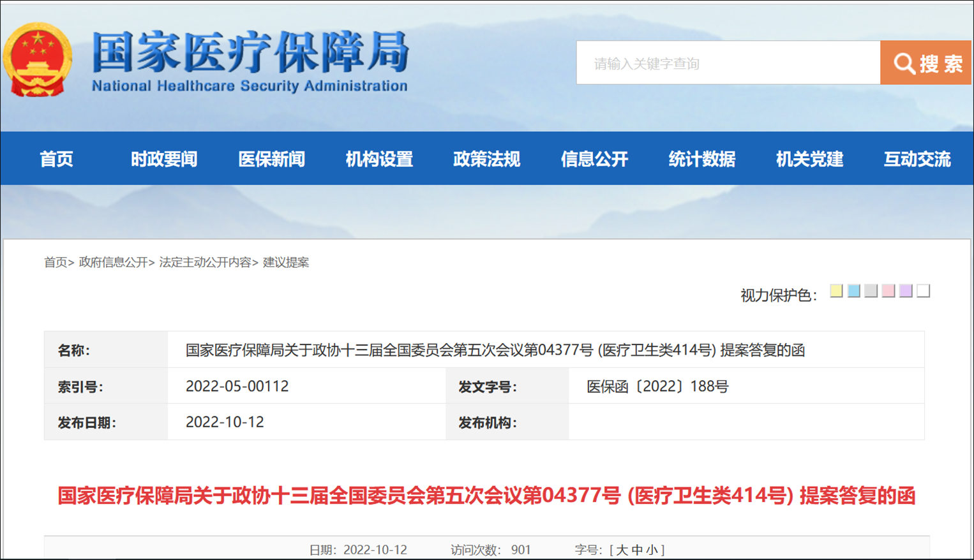Set font size to 小
The width and height of the screenshot is (974, 560).
tap(652, 550)
